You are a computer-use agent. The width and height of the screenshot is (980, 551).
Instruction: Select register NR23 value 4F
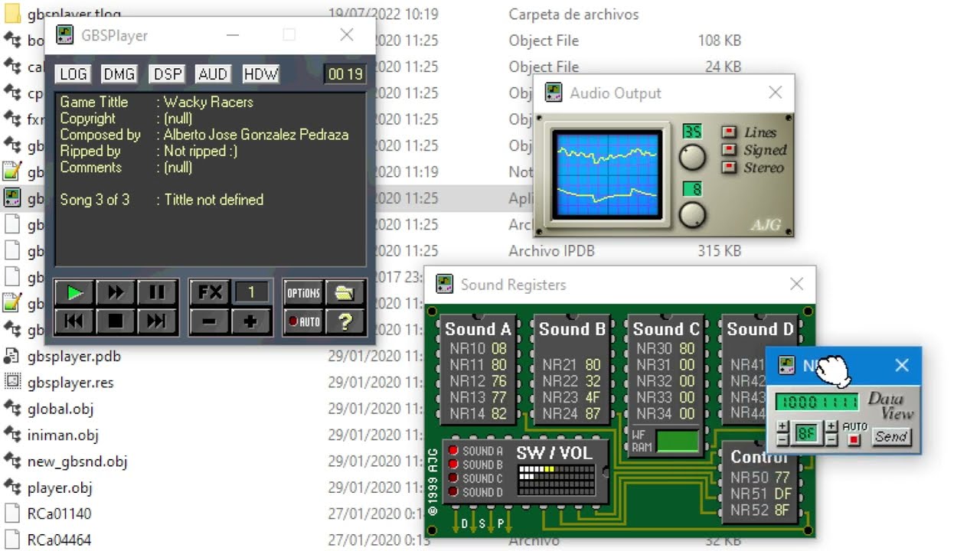pos(573,397)
